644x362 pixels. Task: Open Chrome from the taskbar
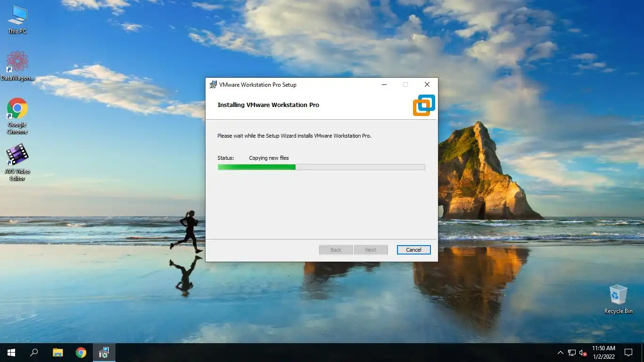pos(81,353)
